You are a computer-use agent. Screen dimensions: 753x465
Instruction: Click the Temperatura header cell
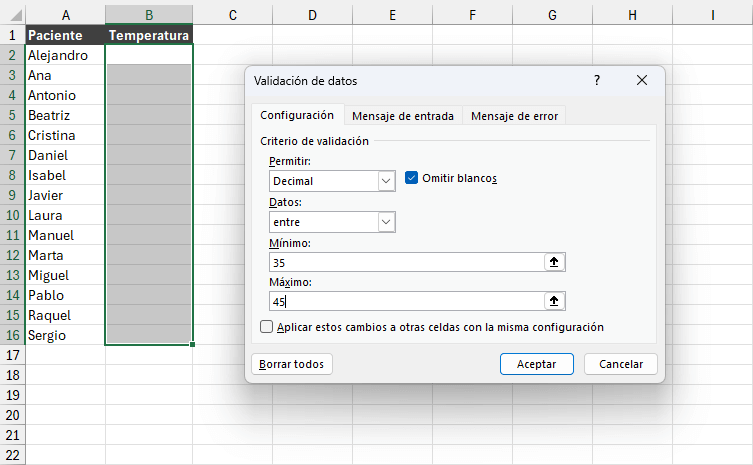pyautogui.click(x=149, y=35)
